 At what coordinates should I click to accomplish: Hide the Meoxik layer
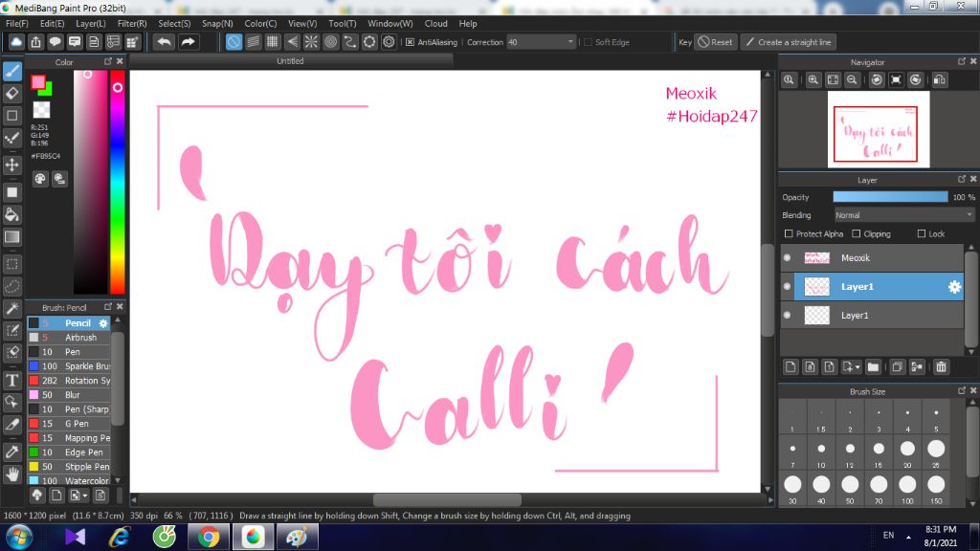[x=788, y=258]
